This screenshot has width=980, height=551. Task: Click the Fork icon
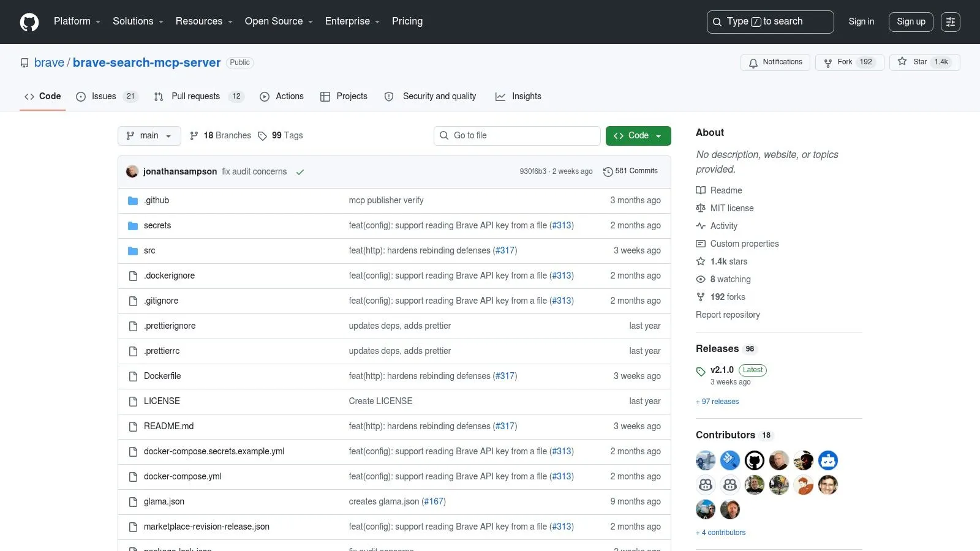tap(828, 63)
